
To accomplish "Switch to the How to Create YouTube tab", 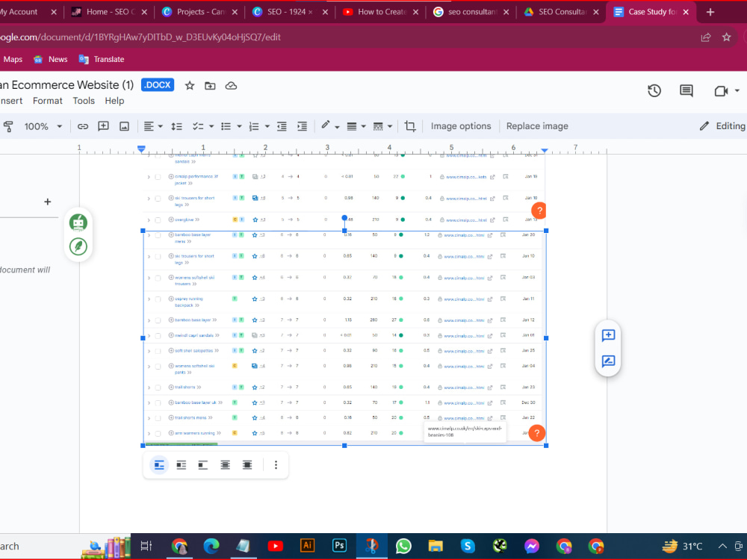I will [x=381, y=12].
